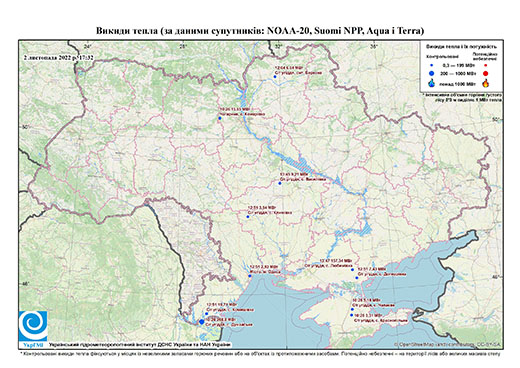Open the OpenStreetMap contributors attribution
The height and width of the screenshot is (368, 520).
point(447,344)
